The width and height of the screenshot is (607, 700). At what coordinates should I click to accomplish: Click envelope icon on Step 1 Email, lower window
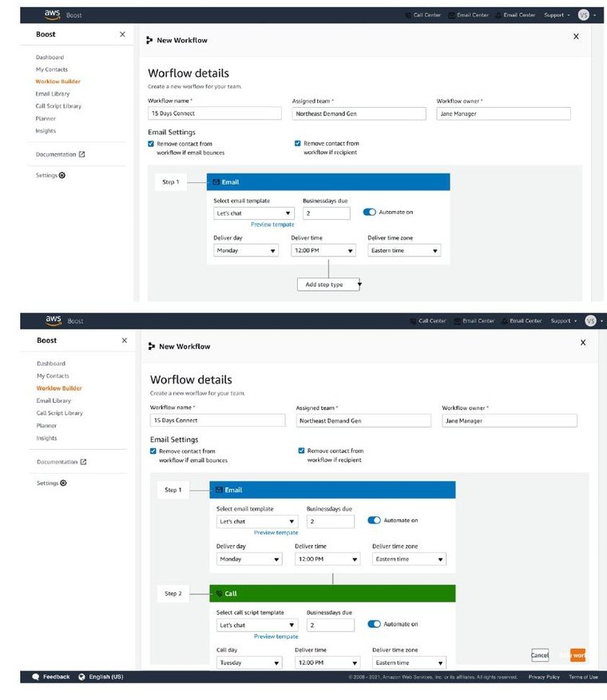coord(219,490)
